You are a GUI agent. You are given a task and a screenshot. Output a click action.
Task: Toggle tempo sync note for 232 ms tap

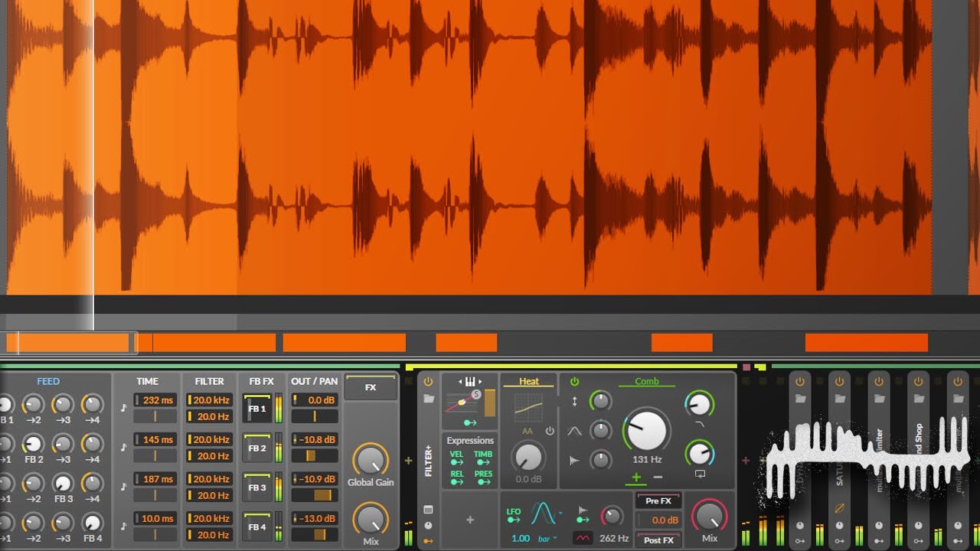point(124,408)
